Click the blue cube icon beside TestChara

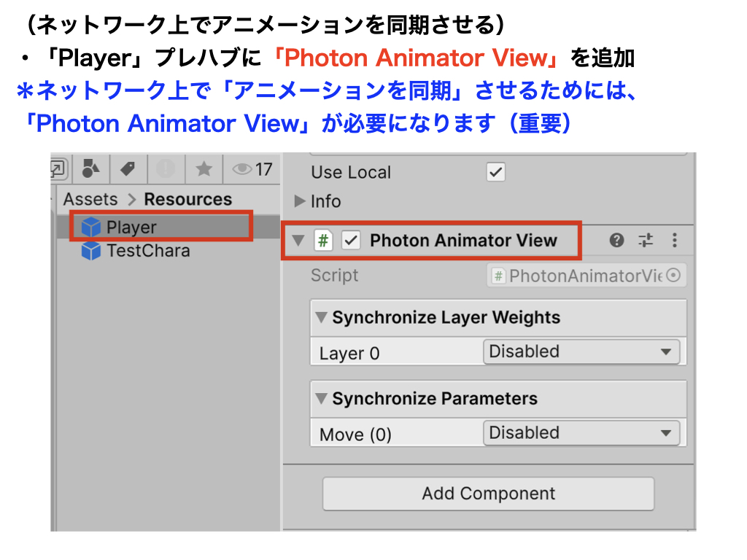pos(90,251)
